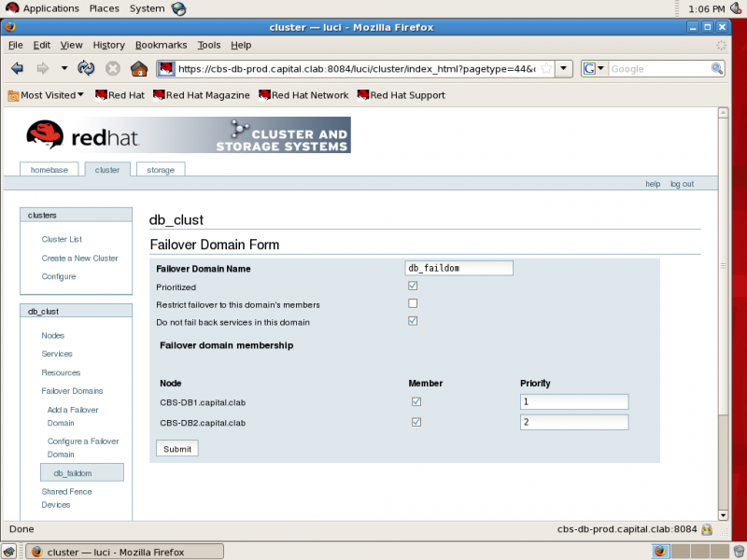
Task: Toggle Member checkbox for CBS-DB1.capital.clab
Action: [416, 402]
